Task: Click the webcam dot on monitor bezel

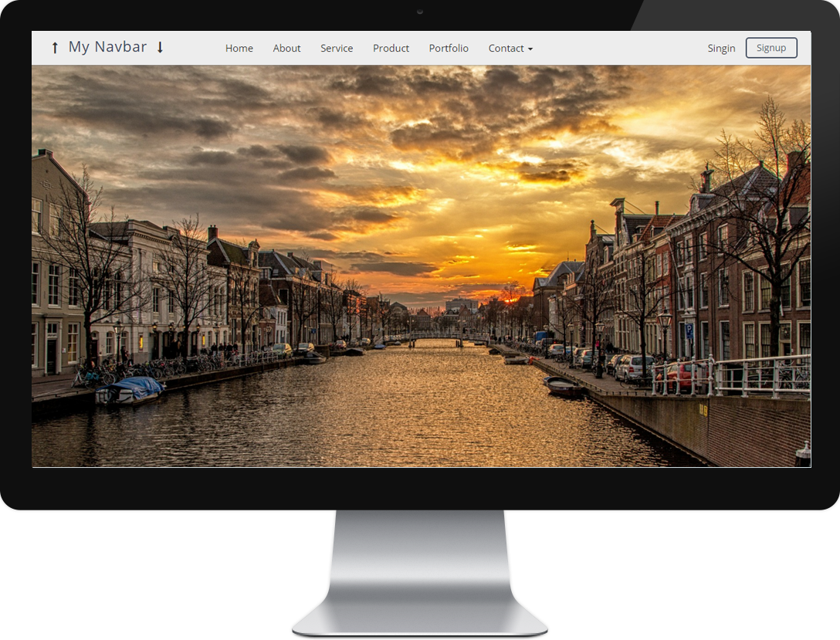Action: [420, 12]
